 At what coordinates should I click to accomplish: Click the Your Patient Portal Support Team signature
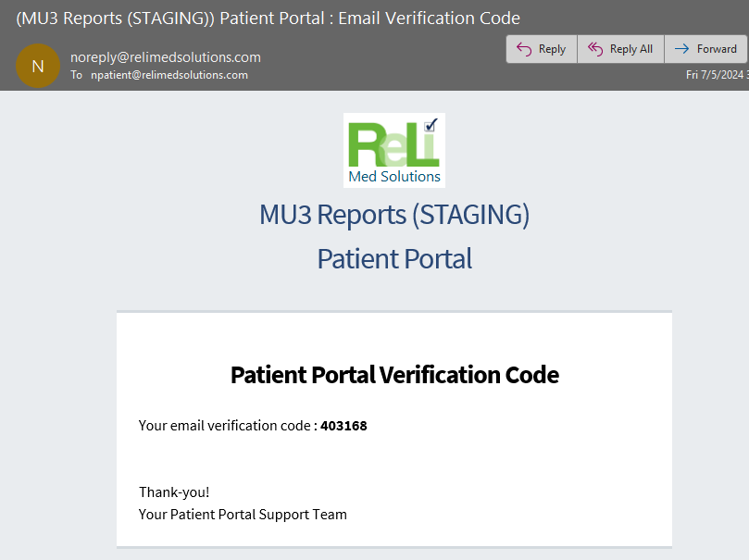tap(243, 515)
